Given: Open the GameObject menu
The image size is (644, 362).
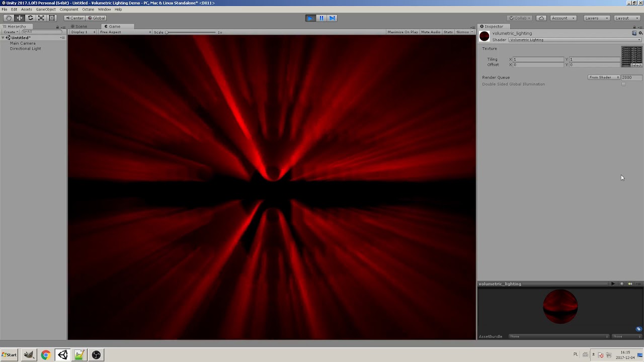Looking at the screenshot, I should (x=46, y=10).
